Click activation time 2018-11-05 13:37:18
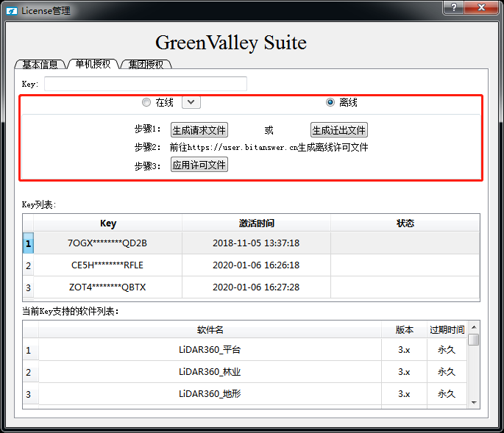Image resolution: width=504 pixels, height=433 pixels. click(x=256, y=243)
